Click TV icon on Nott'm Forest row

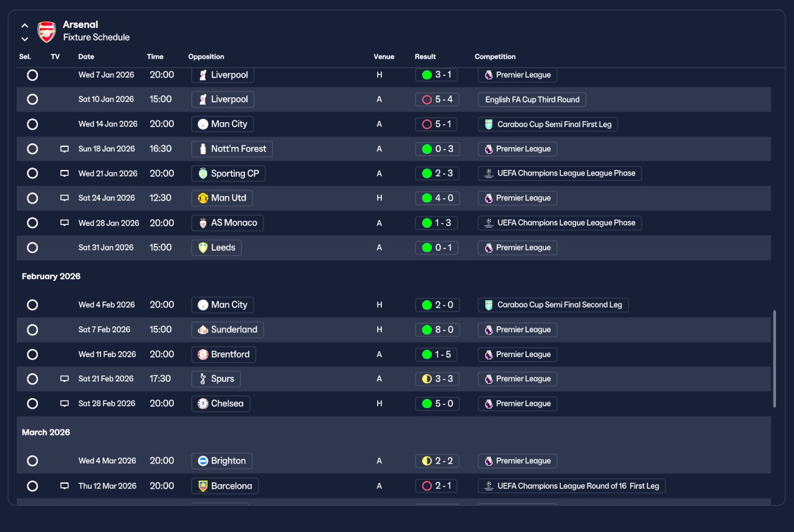coord(65,149)
